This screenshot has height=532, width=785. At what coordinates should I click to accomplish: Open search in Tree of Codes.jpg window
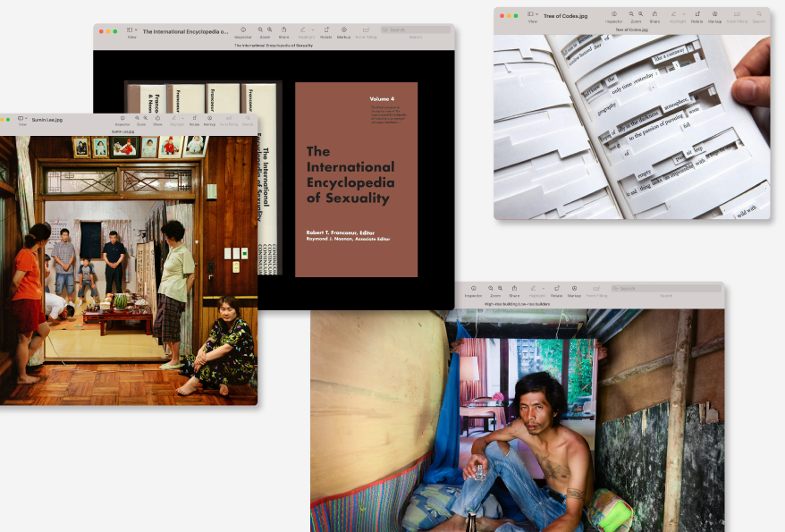click(759, 14)
